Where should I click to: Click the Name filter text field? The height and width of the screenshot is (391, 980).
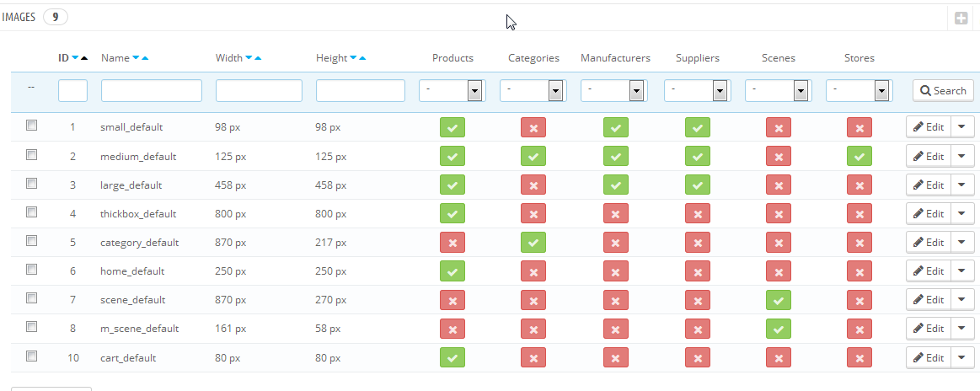pos(151,90)
